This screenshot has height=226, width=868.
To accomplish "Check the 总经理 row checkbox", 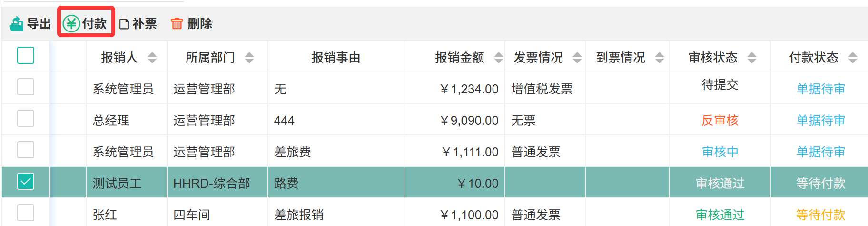I will point(26,118).
